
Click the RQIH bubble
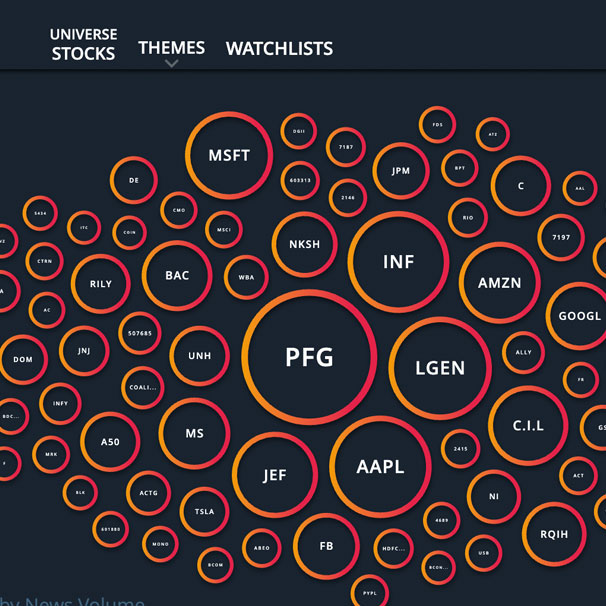coord(554,534)
